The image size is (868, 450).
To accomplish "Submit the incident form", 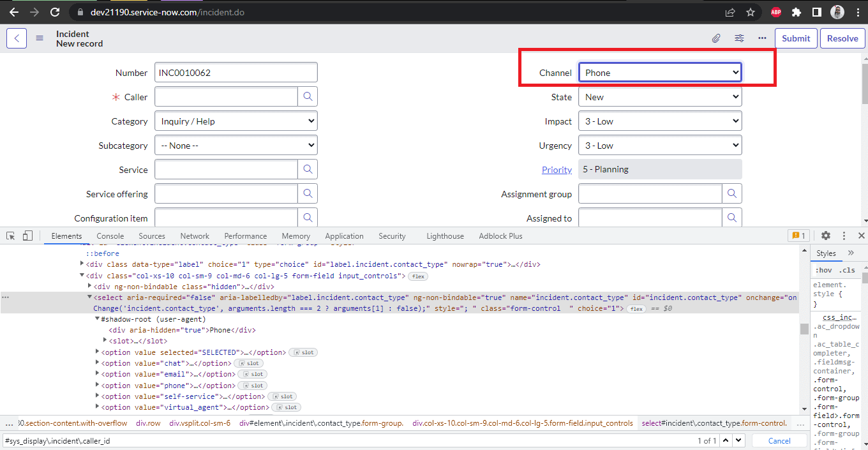I will [795, 38].
